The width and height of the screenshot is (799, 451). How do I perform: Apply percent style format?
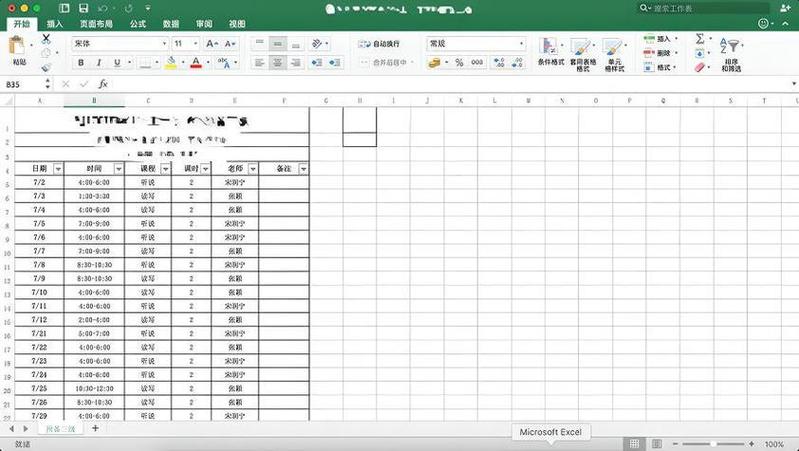click(x=459, y=63)
